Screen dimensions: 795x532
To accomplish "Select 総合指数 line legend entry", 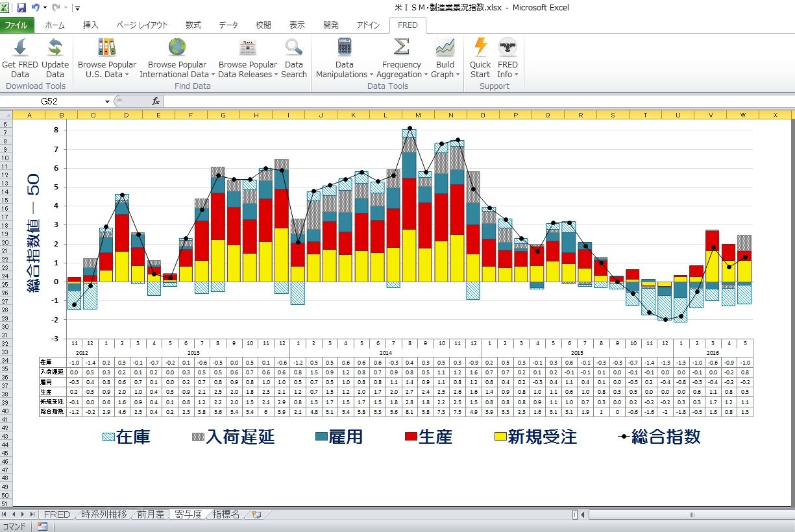I will [x=659, y=437].
